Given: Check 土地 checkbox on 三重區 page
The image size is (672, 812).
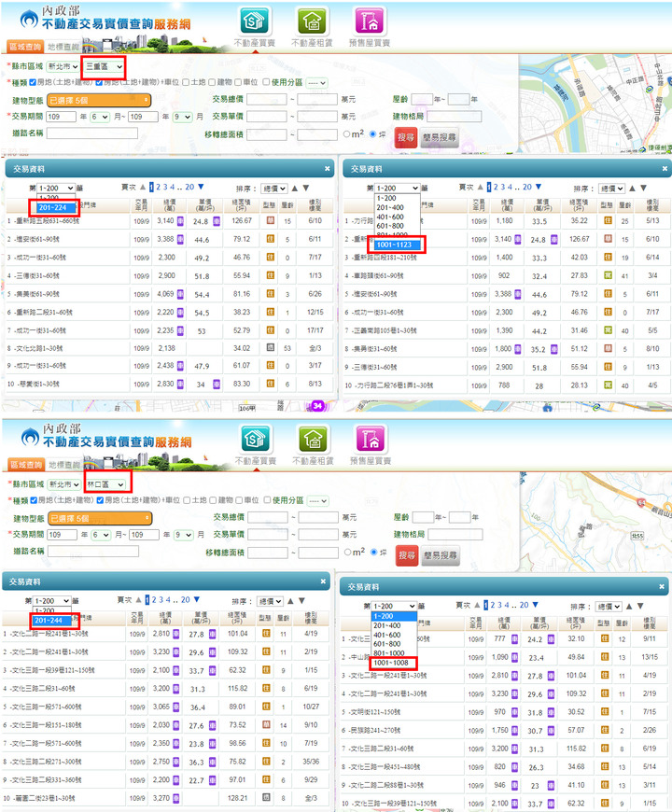Looking at the screenshot, I should pos(186,82).
